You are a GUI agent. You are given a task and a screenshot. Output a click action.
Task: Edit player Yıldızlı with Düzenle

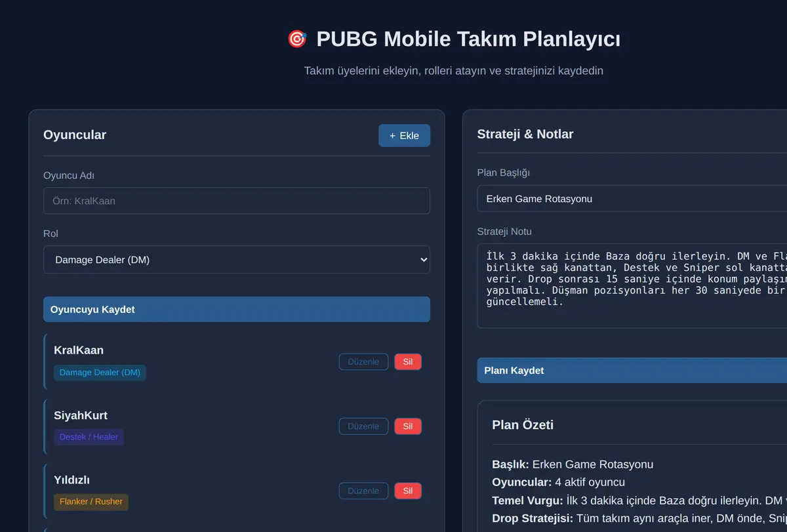pyautogui.click(x=363, y=491)
